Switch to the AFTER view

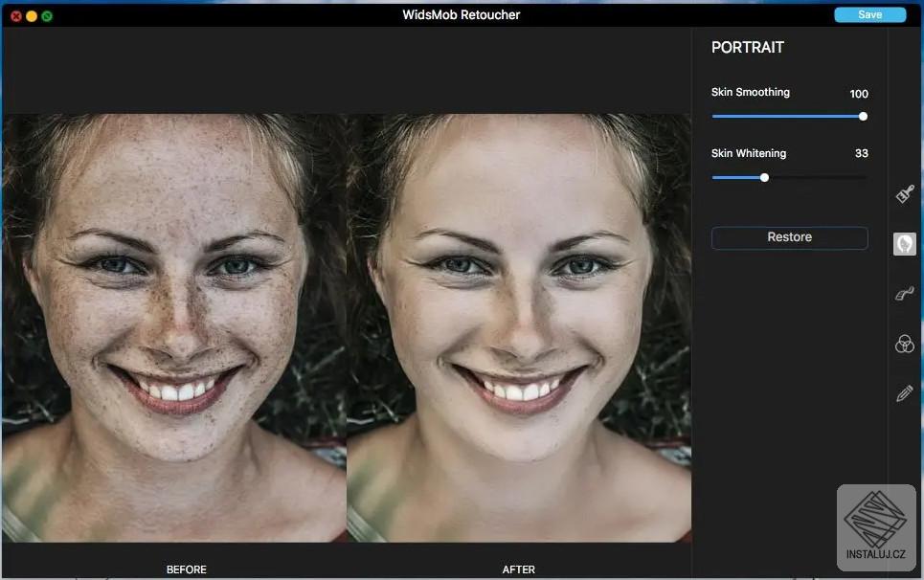click(x=520, y=569)
